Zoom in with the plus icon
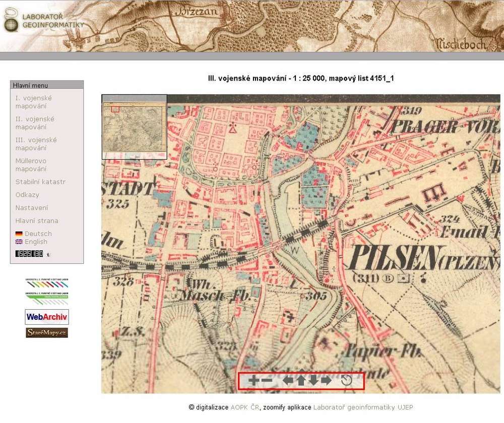 (253, 381)
